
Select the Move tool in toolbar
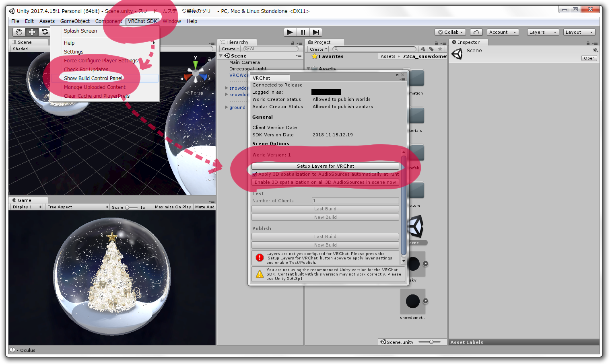click(32, 32)
